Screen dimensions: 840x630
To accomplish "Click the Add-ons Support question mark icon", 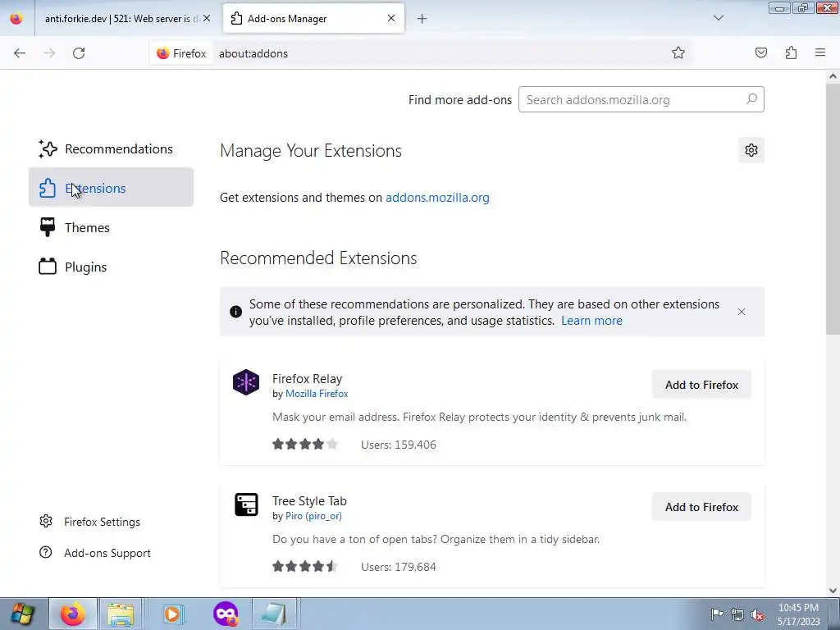I will 46,552.
